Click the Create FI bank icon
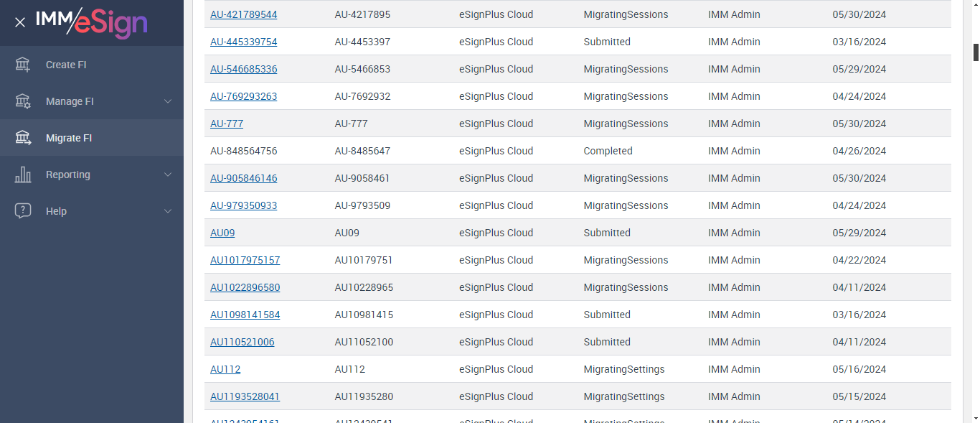 pyautogui.click(x=23, y=65)
